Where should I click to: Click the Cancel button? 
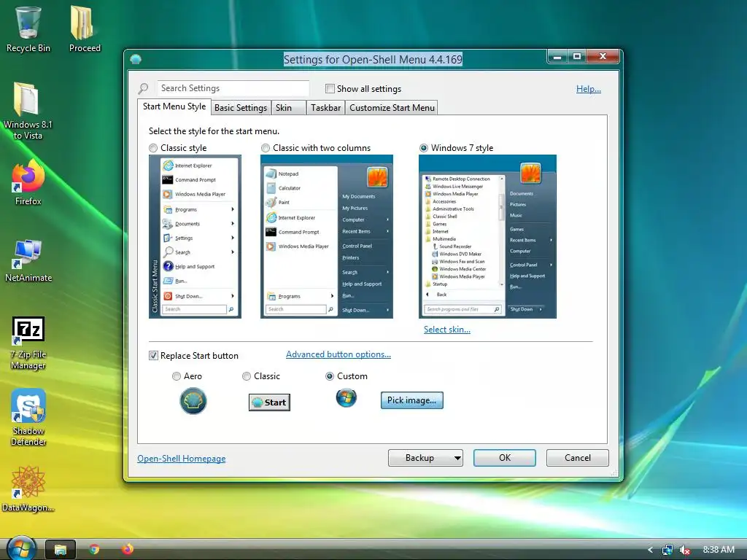click(578, 458)
